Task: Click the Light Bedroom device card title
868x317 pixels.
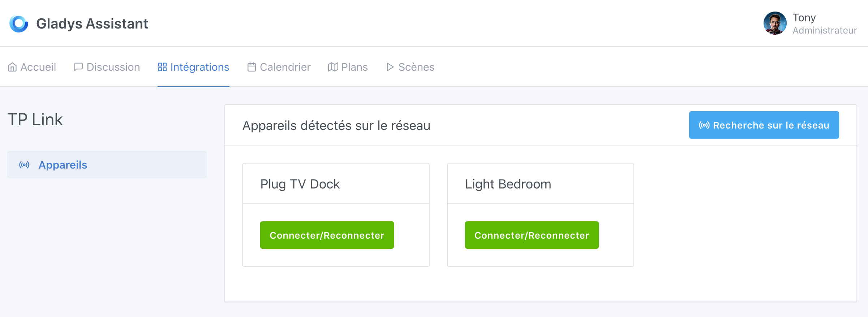Action: [508, 183]
